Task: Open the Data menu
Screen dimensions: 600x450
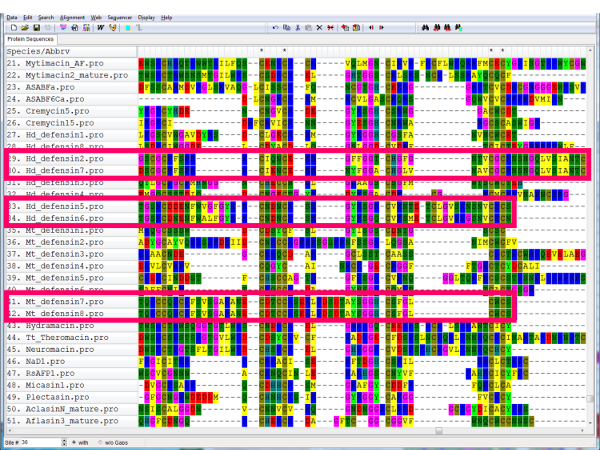Action: (12, 17)
